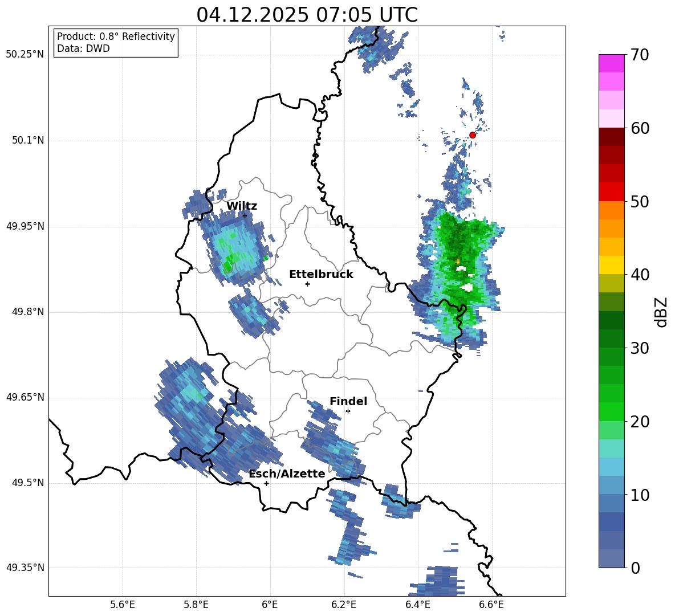Image resolution: width=675 pixels, height=616 pixels.
Task: Click the Data: DWD text
Action: click(x=83, y=48)
